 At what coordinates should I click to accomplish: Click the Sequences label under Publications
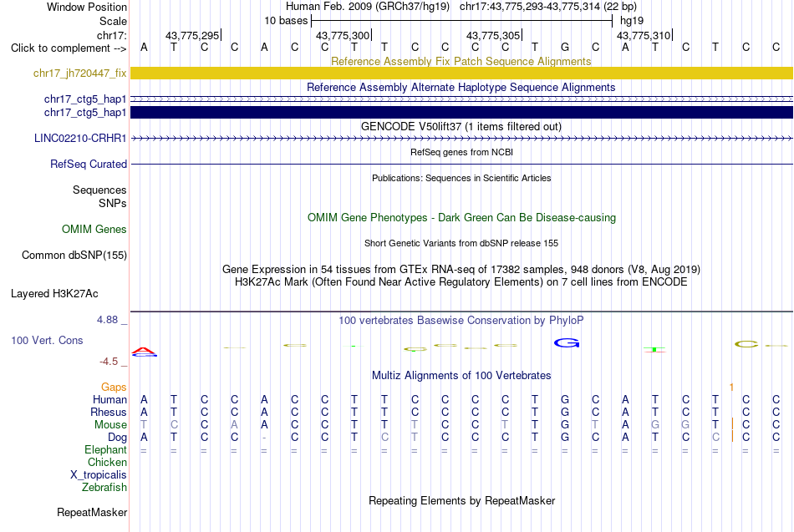[x=99, y=190]
